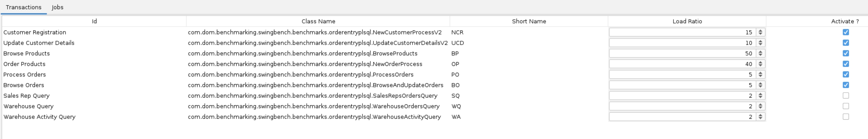
Task: Select the Transactions tab
Action: pyautogui.click(x=24, y=7)
